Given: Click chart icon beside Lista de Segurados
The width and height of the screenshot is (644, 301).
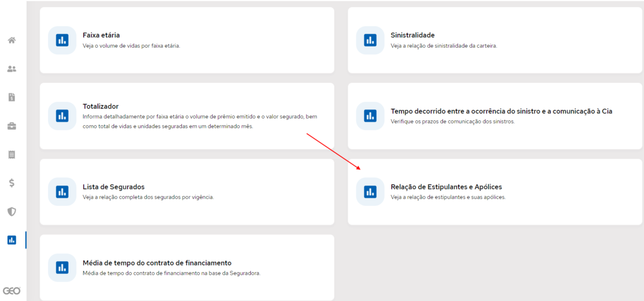Looking at the screenshot, I should [62, 192].
